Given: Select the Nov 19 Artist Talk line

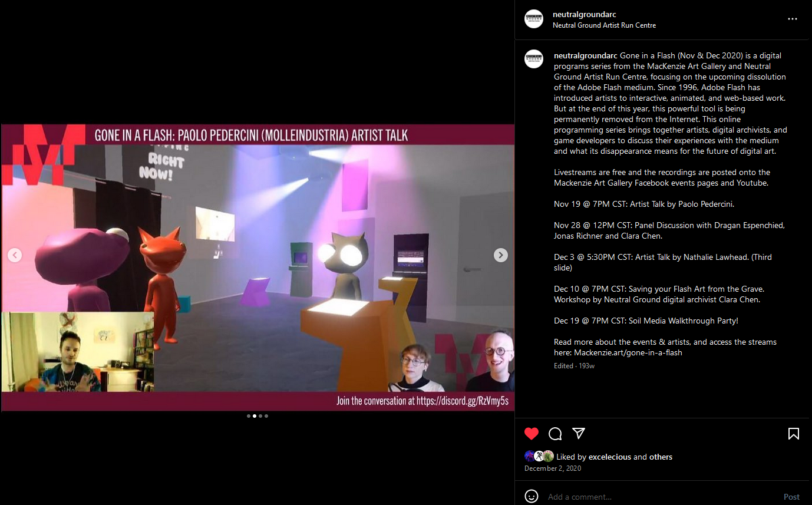Looking at the screenshot, I should (x=644, y=204).
